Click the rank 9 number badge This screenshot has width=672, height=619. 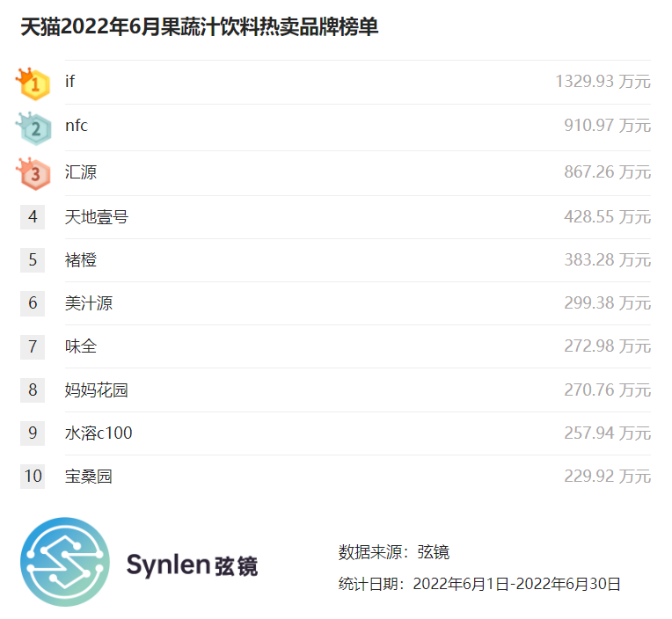33,433
